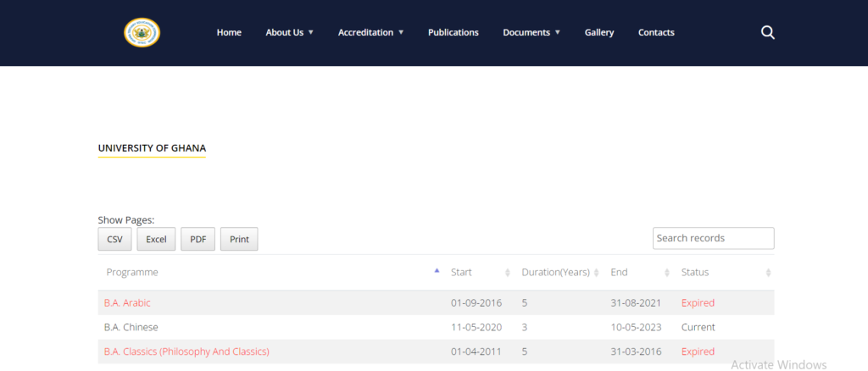The image size is (868, 371).
Task: Sort by the End column arrows
Action: click(667, 273)
